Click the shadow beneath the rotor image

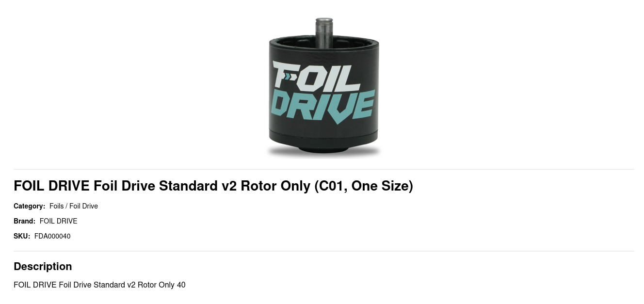tap(323, 154)
